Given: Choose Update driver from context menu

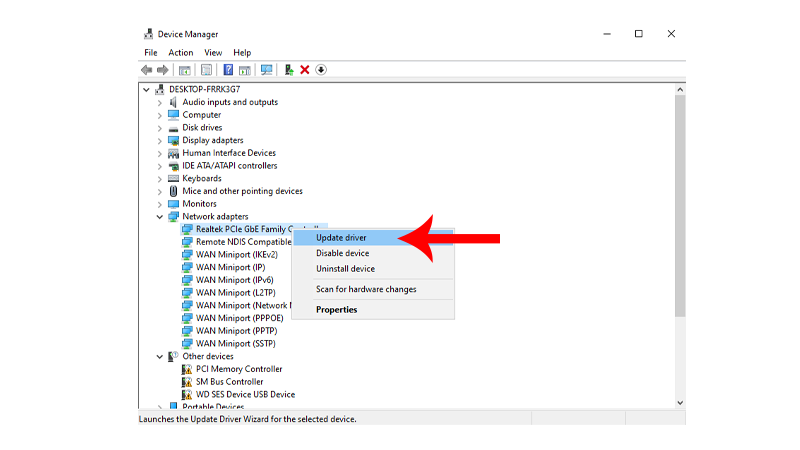Looking at the screenshot, I should pos(373,238).
